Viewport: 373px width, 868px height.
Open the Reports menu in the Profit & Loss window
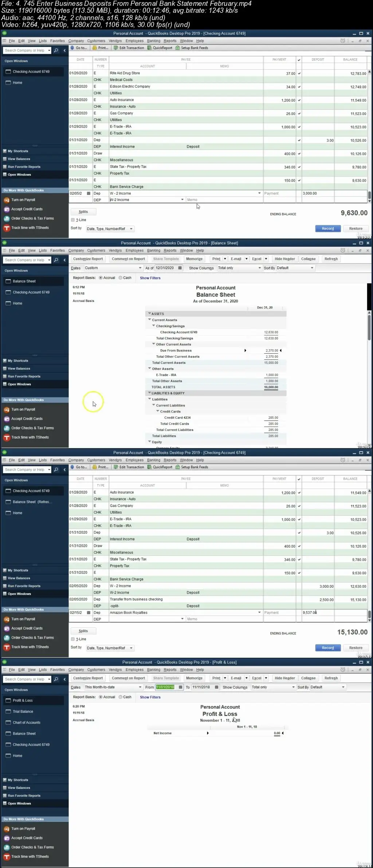(170, 670)
